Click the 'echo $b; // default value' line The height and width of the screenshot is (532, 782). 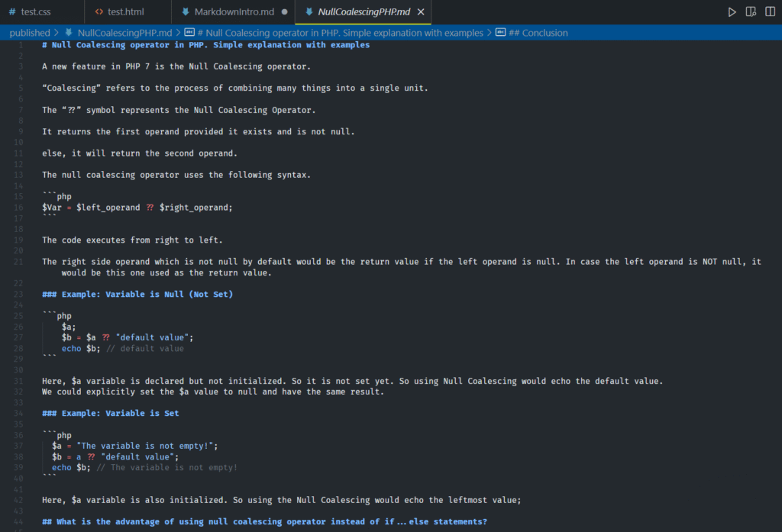(122, 348)
